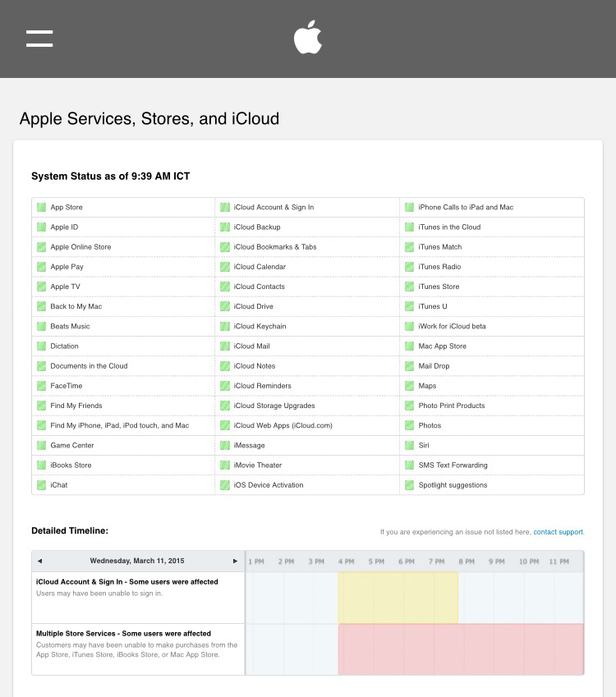
Task: Click the green status icon for App Store
Action: click(x=41, y=207)
